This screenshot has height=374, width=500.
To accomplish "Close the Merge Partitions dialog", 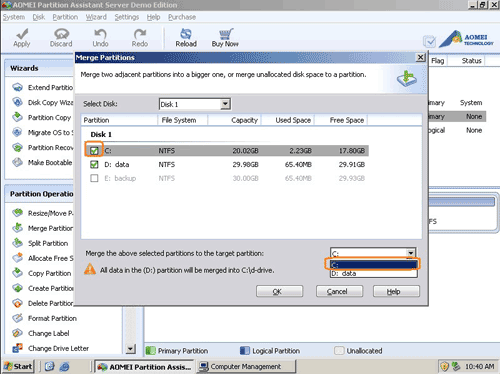I will (421, 57).
